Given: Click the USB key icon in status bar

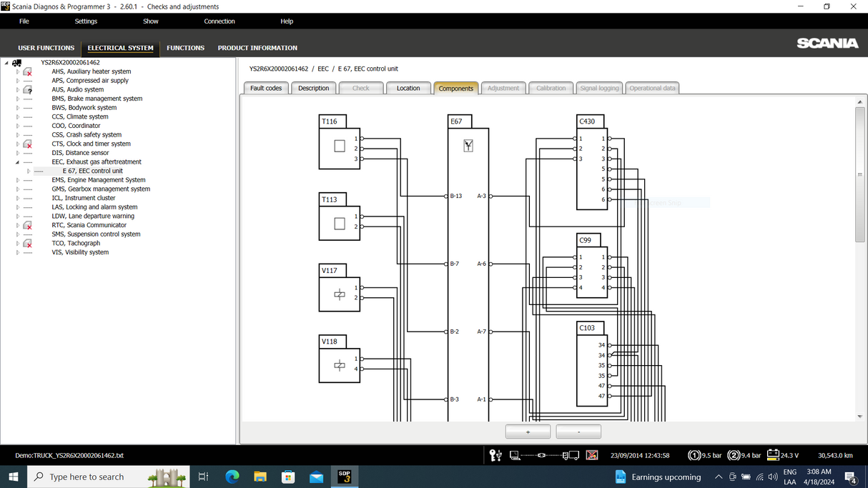Looking at the screenshot, I should click(x=495, y=455).
